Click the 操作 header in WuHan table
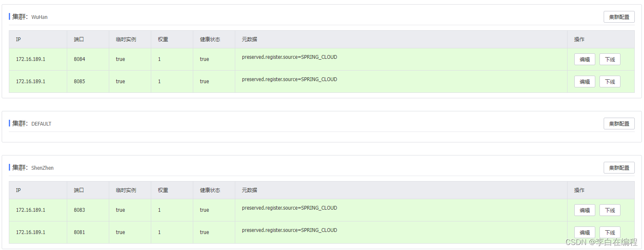This screenshot has height=250, width=644. coord(579,39)
